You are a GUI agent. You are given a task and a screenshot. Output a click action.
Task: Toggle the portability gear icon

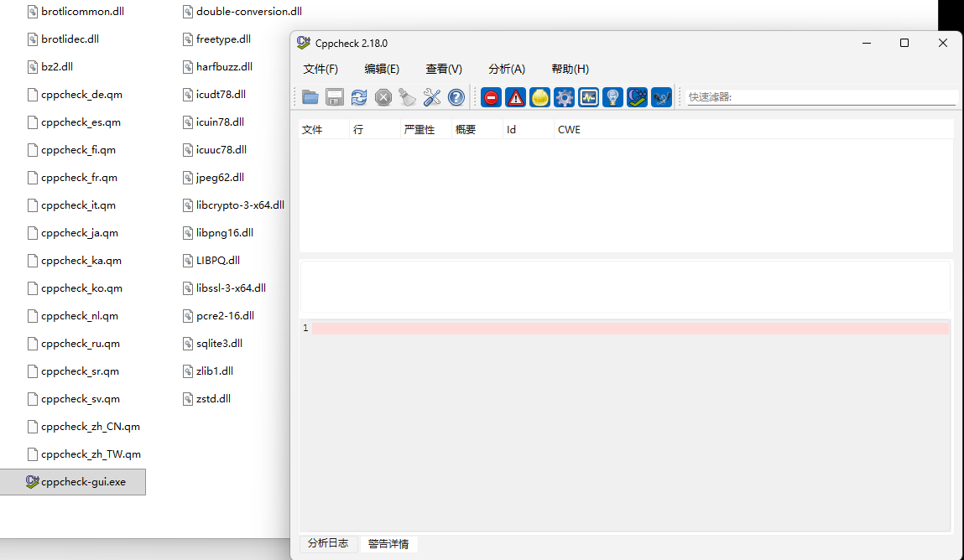pos(564,97)
